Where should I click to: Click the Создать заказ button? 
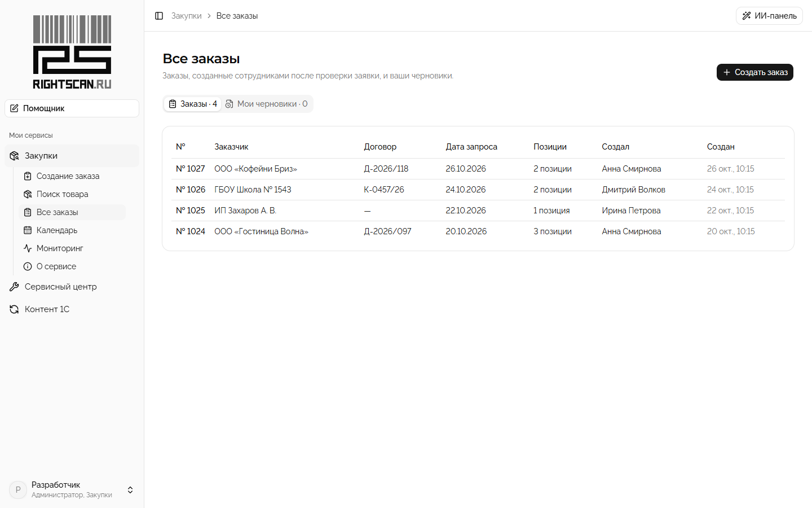(x=755, y=72)
